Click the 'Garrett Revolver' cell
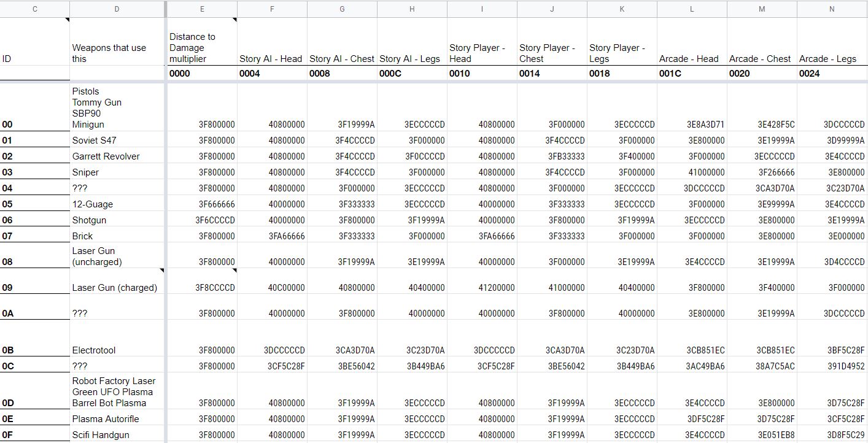The height and width of the screenshot is (443, 868). tap(117, 156)
